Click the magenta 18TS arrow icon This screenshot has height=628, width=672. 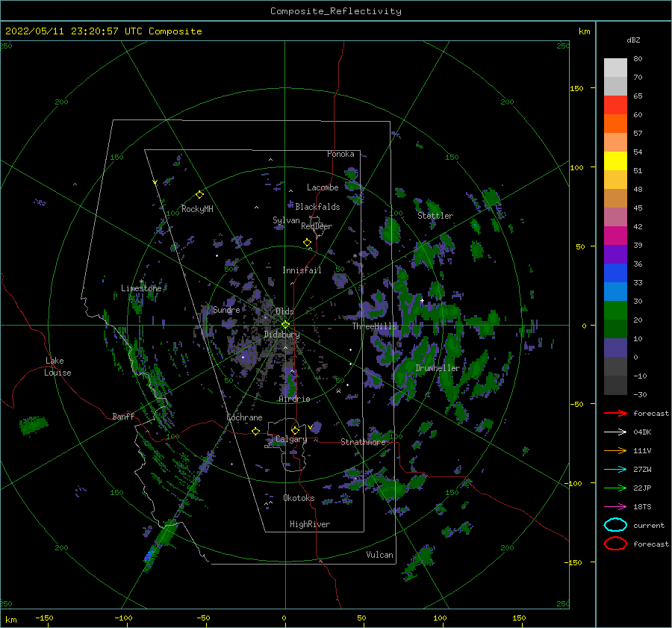coord(615,507)
